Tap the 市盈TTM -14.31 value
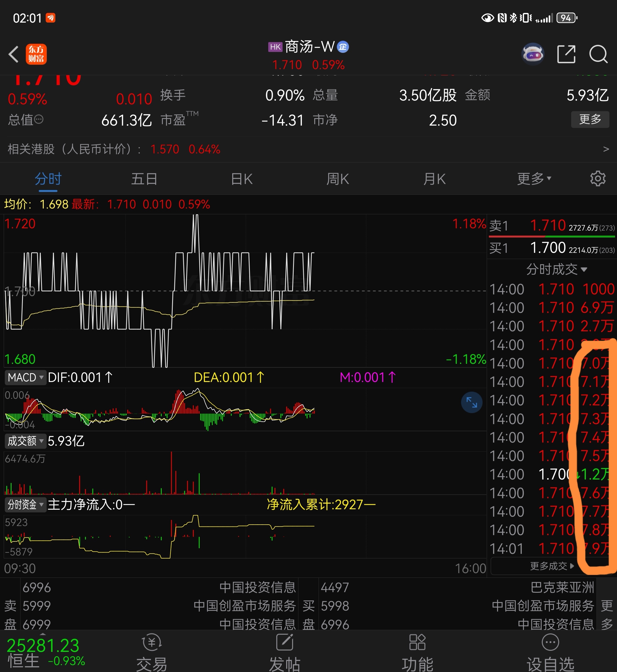This screenshot has width=617, height=672. (x=282, y=120)
